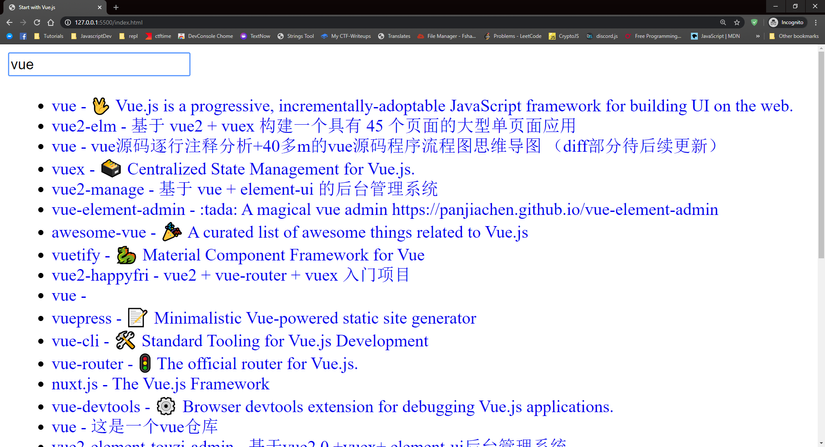This screenshot has height=447, width=825.
Task: Open the vue源码逐行注释分析 repository link
Action: (386, 146)
